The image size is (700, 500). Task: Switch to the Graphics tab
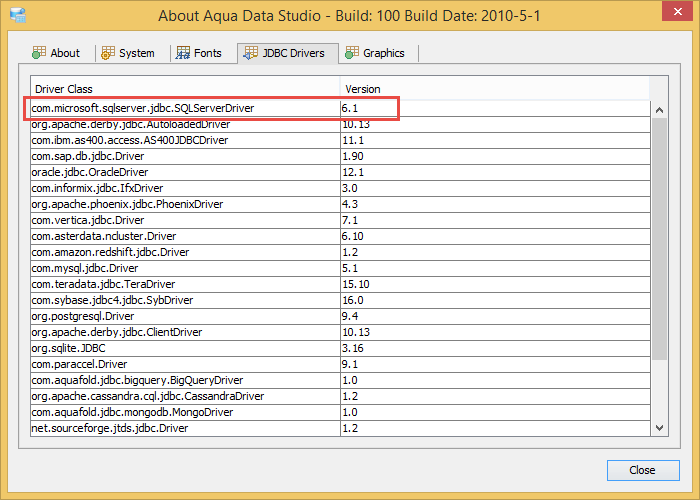(375, 53)
